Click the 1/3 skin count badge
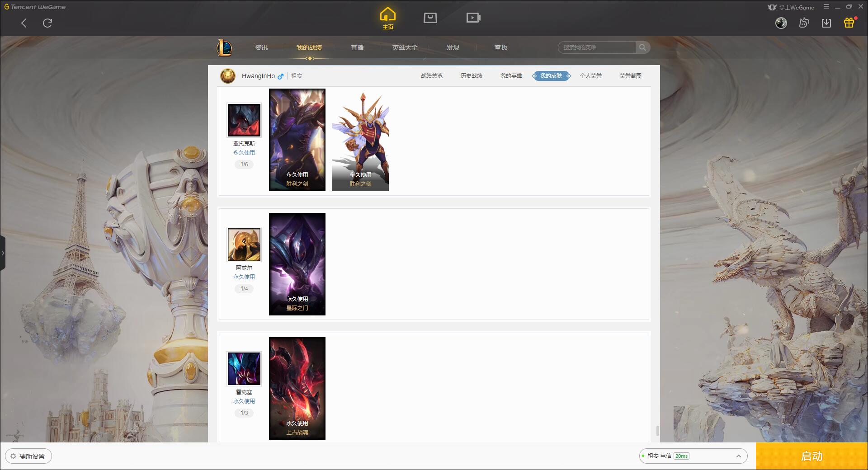 244,413
